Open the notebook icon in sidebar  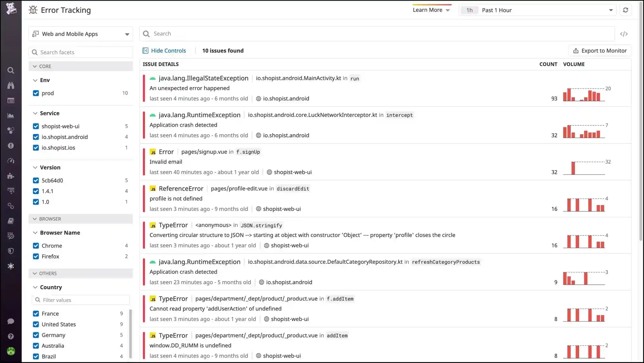pyautogui.click(x=11, y=221)
